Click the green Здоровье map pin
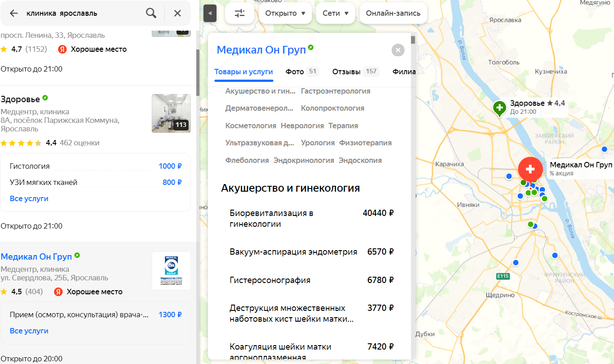This screenshot has height=364, width=614. 499,108
